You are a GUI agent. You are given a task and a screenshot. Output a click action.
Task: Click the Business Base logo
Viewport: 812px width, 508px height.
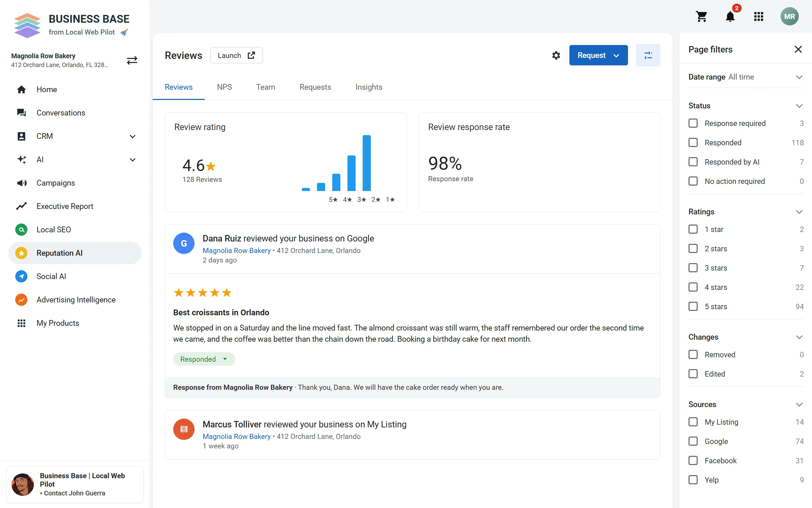(x=27, y=25)
